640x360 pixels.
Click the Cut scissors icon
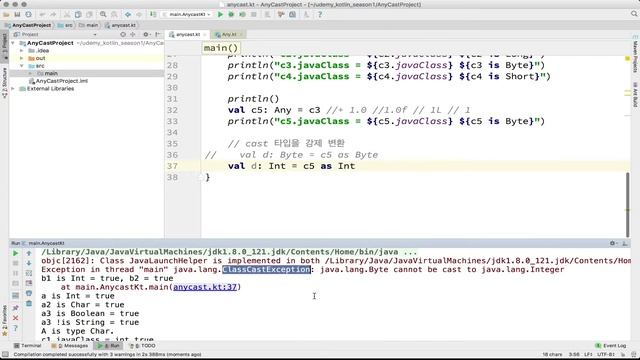[x=67, y=15]
